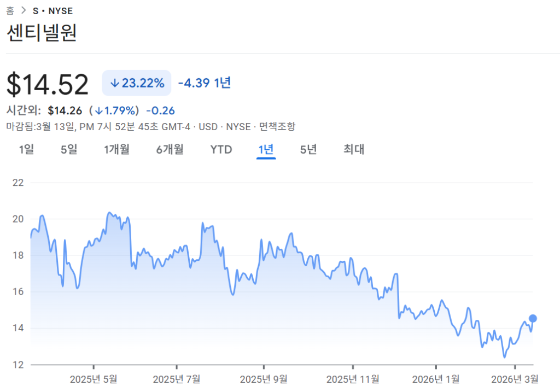Click the breadcrumb chevron arrow after 홈
Image resolution: width=560 pixels, height=392 pixels.
click(24, 10)
